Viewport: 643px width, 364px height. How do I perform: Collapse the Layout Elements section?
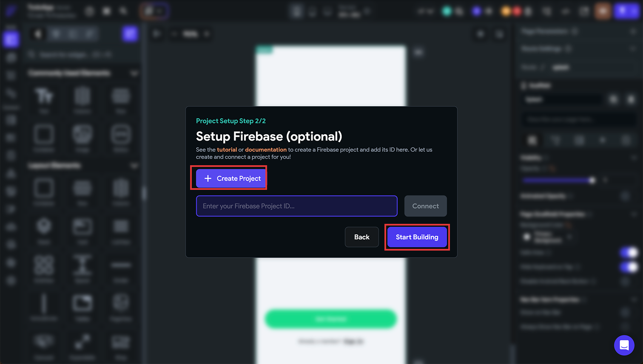(134, 165)
